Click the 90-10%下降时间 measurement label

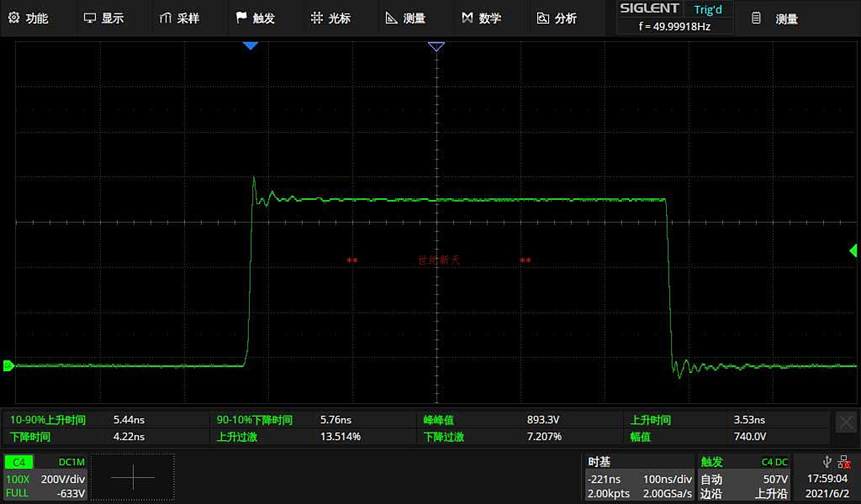254,420
